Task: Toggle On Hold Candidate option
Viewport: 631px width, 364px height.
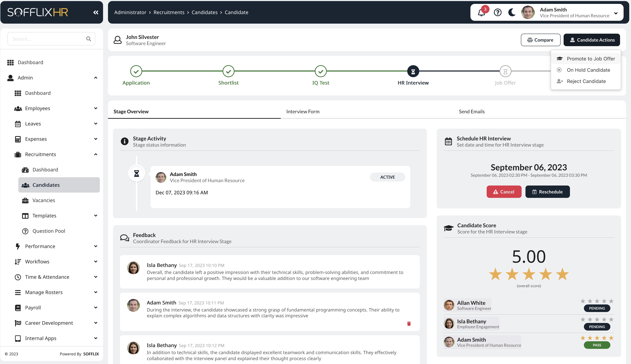Action: click(x=588, y=69)
